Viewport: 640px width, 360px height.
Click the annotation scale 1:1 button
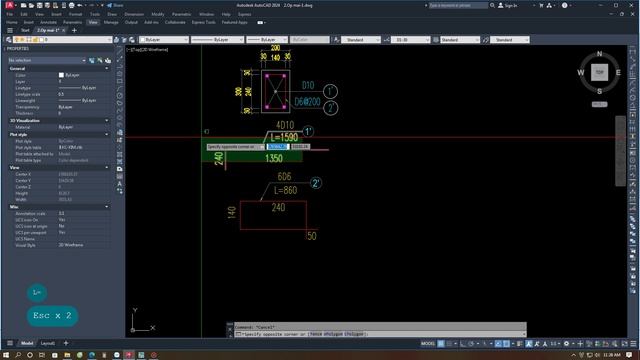pos(554,344)
